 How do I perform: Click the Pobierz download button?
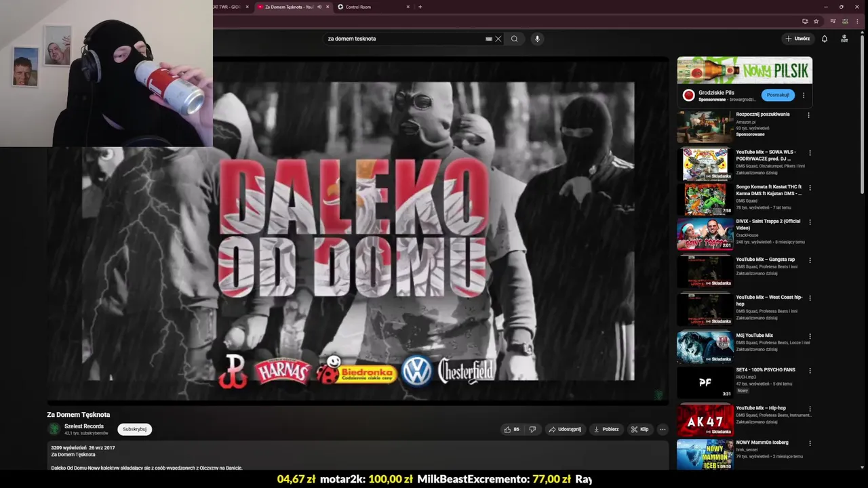(x=606, y=429)
